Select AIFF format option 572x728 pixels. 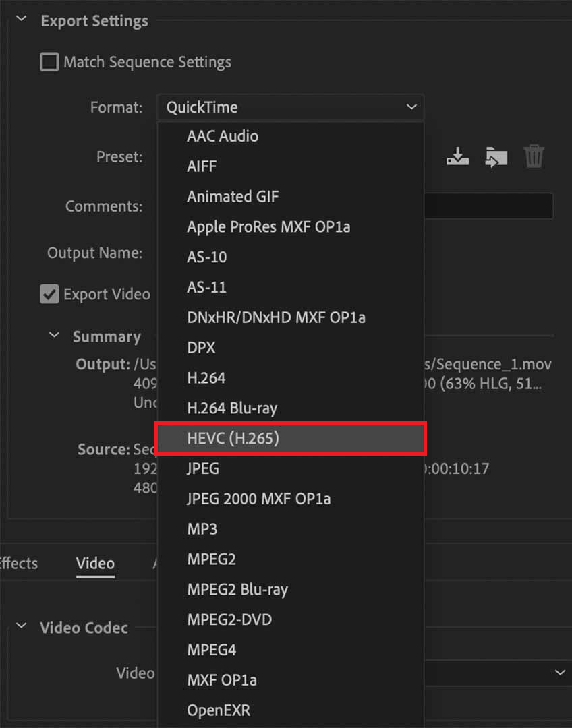(x=291, y=166)
